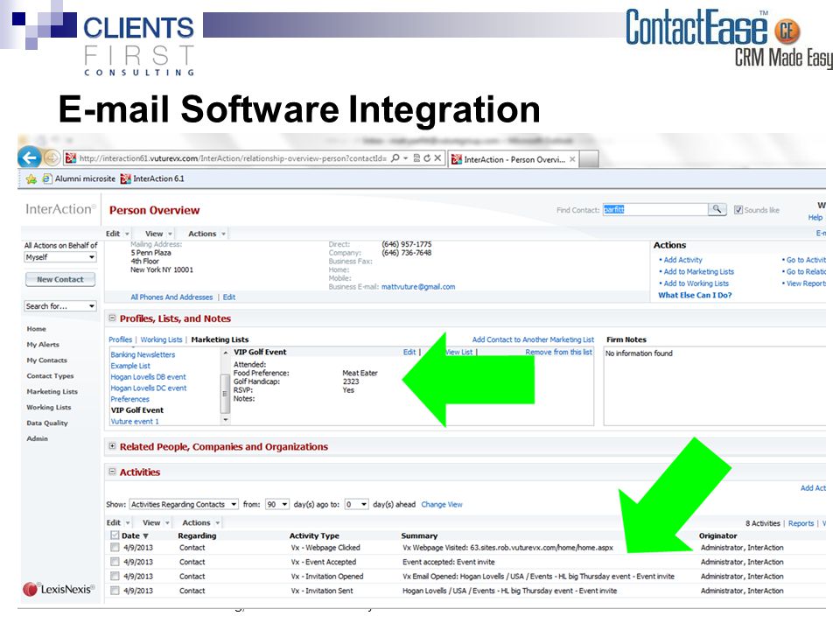Open the new blank browser tab
The height and width of the screenshot is (630, 840).
589,159
